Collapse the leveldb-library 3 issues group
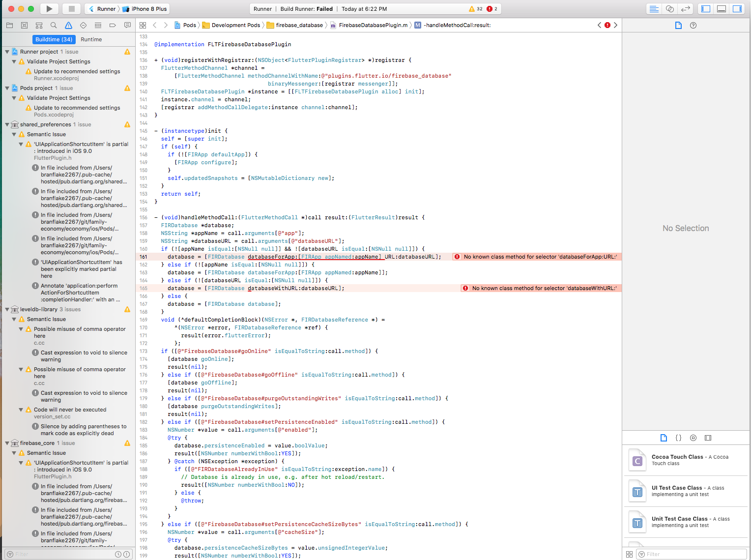Screen dimensions: 751x560 (7, 309)
